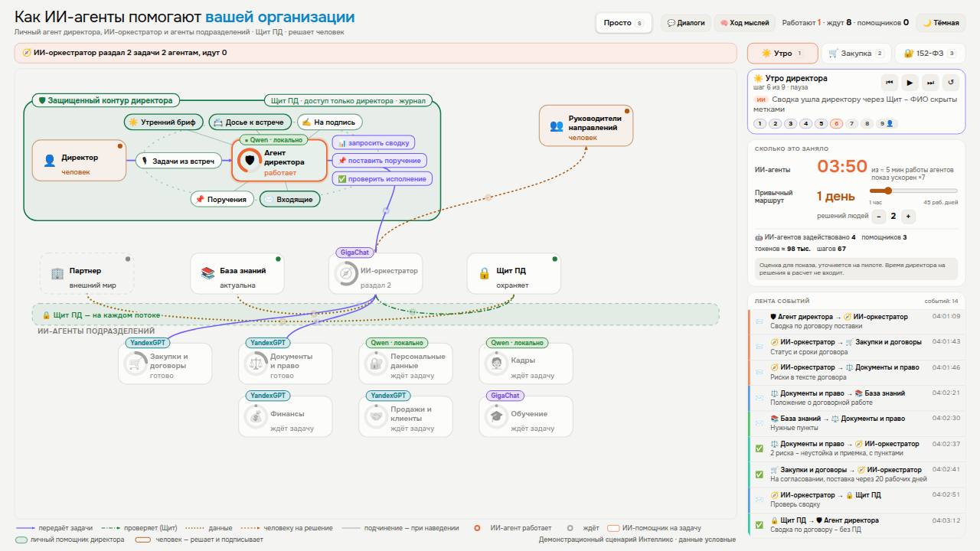Viewport: 980px width, 551px height.
Task: Decrease решений людей with minus button
Action: tap(879, 217)
